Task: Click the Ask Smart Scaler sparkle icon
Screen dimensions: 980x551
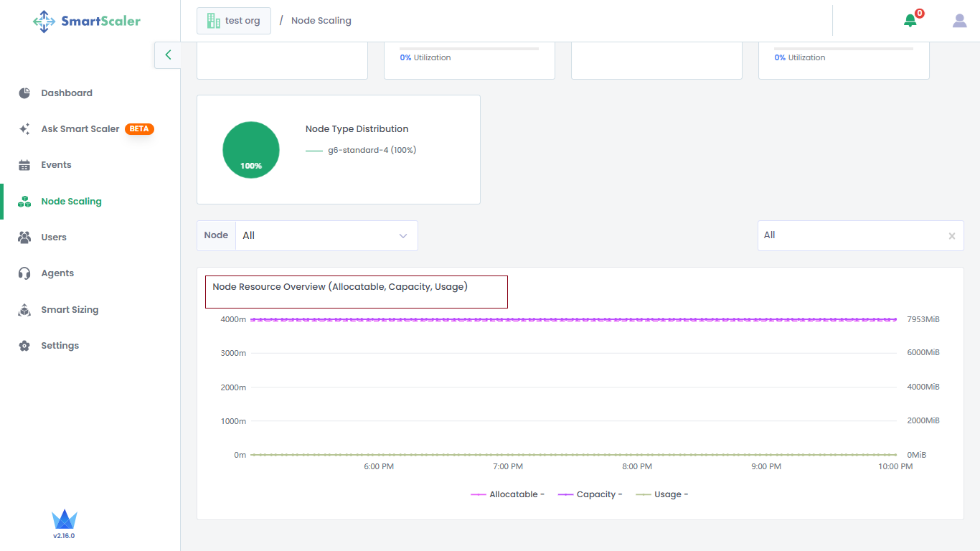Action: pos(24,129)
